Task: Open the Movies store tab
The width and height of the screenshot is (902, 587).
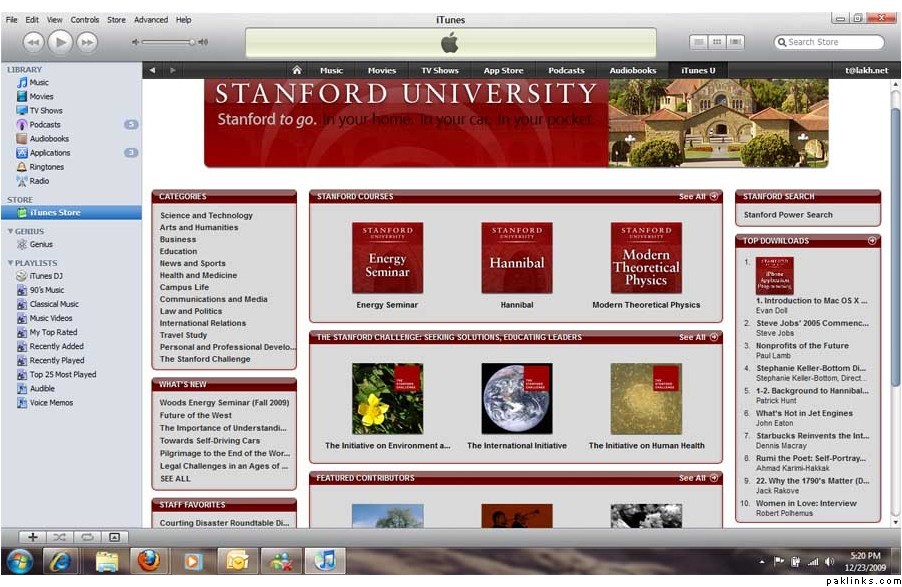Action: pos(382,70)
